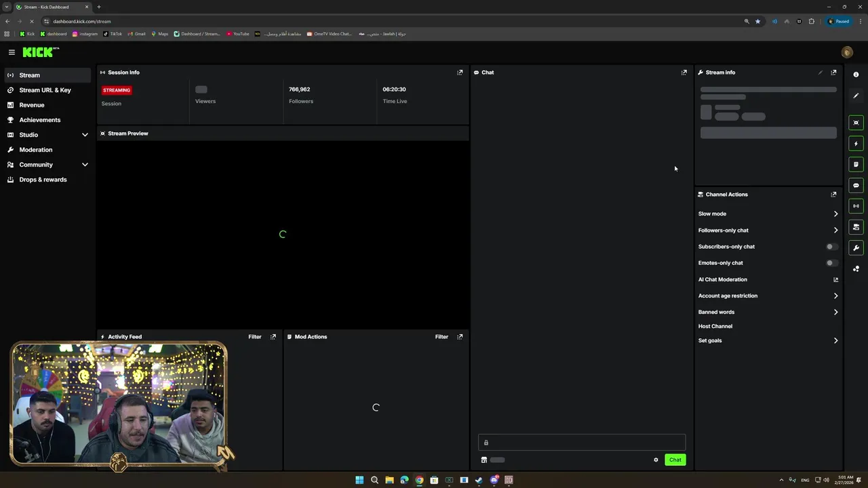
Task: Click the chat message input field
Action: [582, 443]
